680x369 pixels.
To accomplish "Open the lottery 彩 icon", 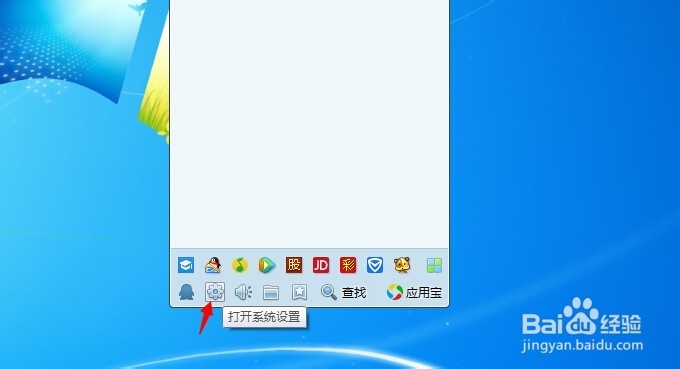I will (348, 265).
